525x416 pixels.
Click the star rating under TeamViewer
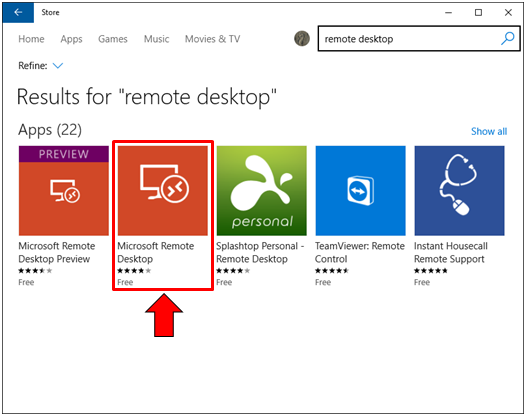coord(332,271)
